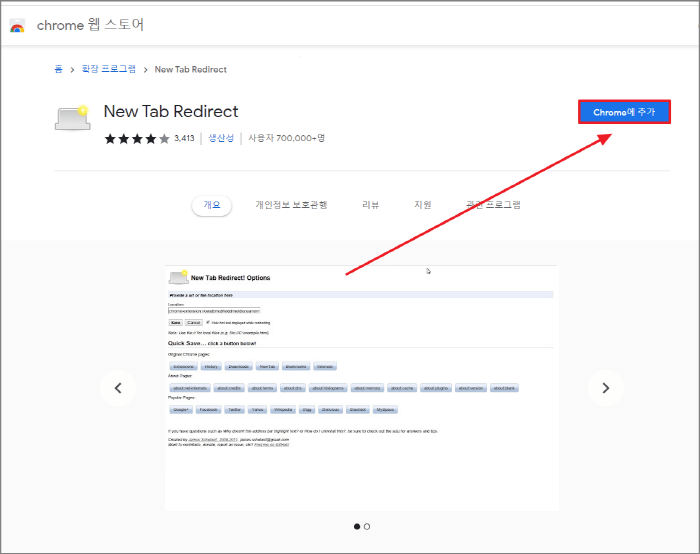Select the second carousel dot
The height and width of the screenshot is (554, 700).
click(367, 527)
